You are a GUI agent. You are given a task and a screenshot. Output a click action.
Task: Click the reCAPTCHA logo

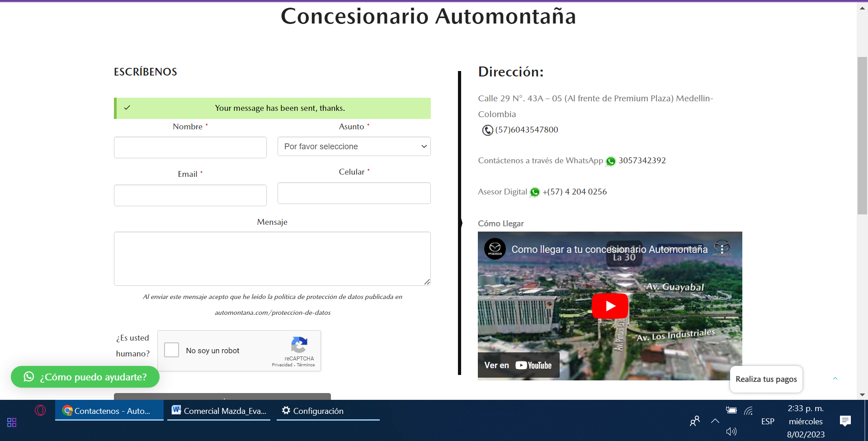pyautogui.click(x=299, y=345)
